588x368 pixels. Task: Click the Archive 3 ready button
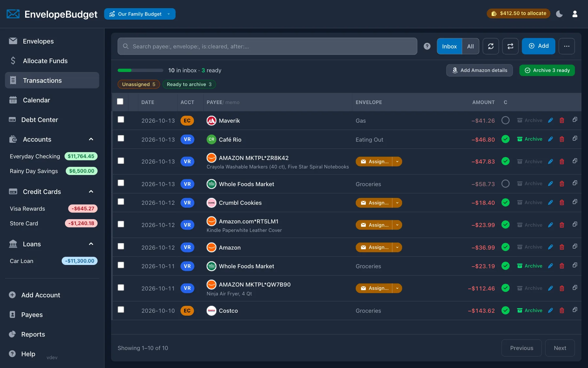tap(547, 70)
